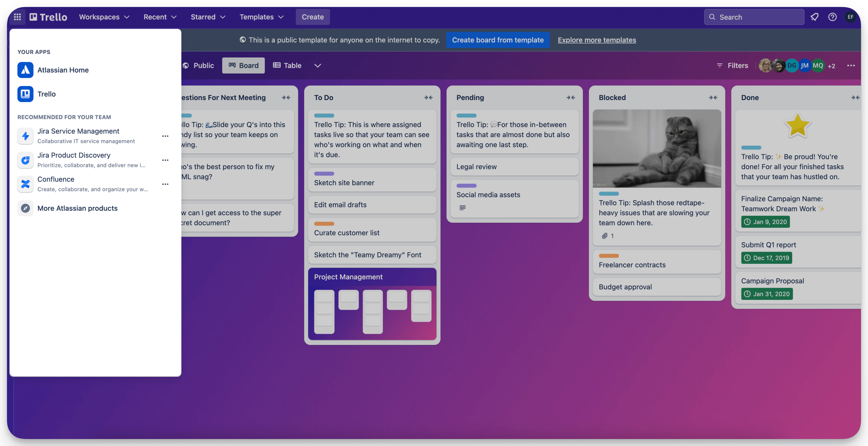Click orange label on Freelancer contracts

[609, 255]
